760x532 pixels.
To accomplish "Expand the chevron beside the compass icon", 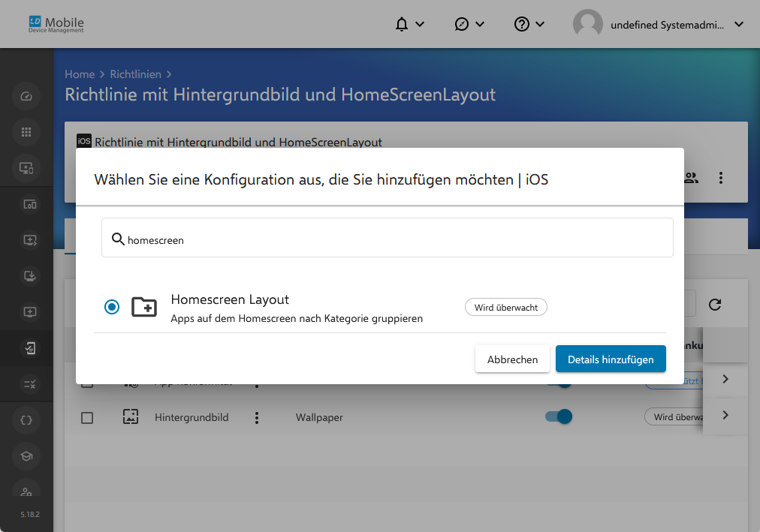I will click(x=480, y=24).
